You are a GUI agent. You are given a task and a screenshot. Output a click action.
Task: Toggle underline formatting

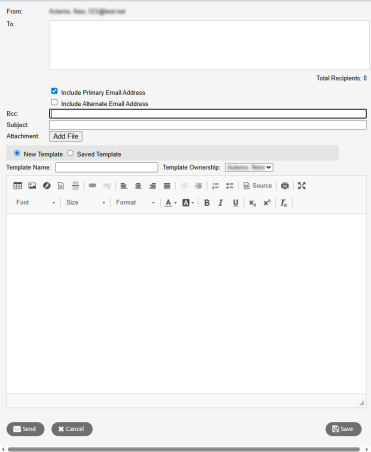236,203
